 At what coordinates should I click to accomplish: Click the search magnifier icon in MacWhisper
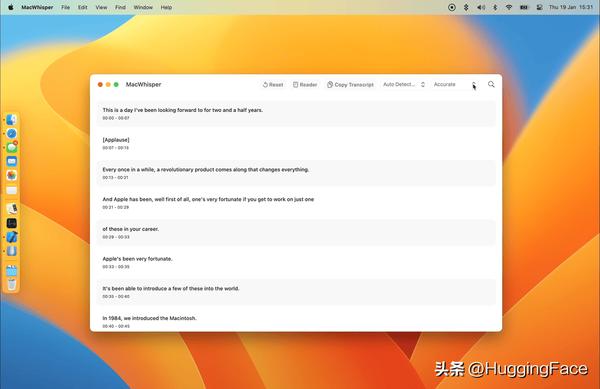[x=491, y=85]
